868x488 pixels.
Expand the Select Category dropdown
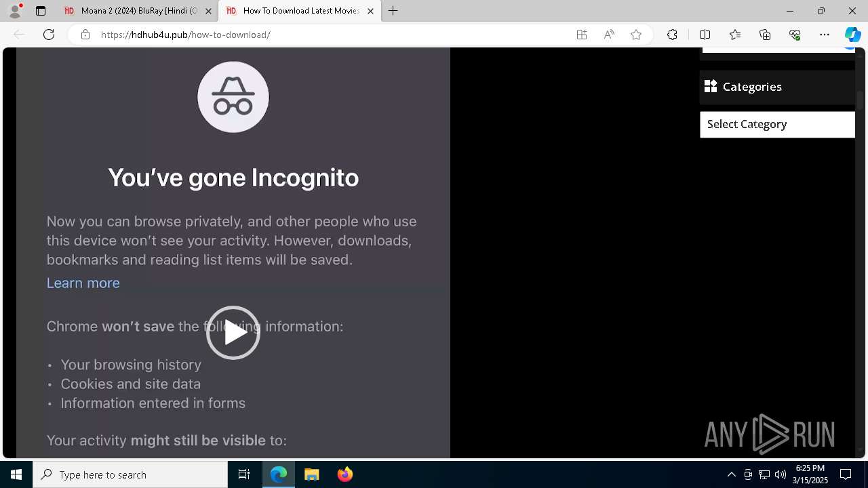(777, 125)
